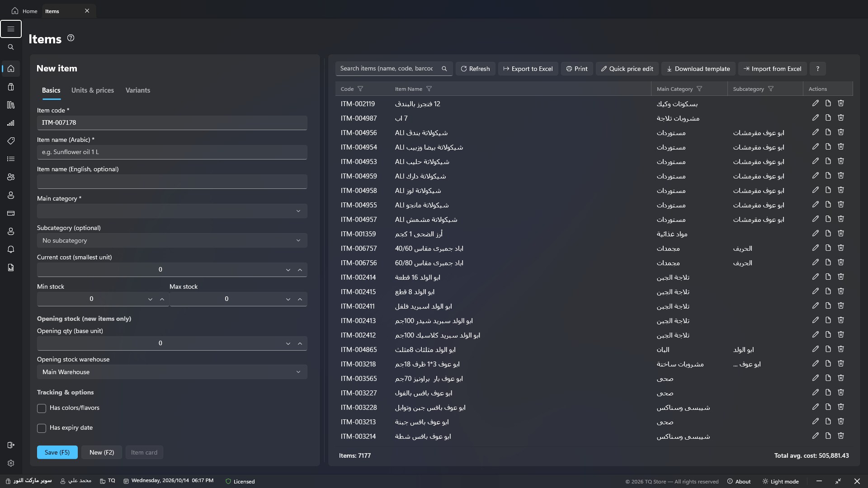Click Quick price edit button

[x=627, y=69]
